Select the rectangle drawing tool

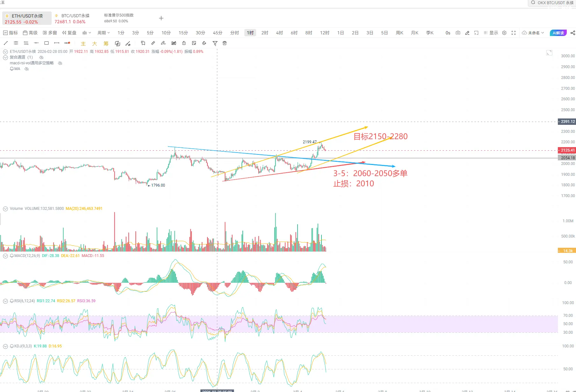[x=47, y=43]
